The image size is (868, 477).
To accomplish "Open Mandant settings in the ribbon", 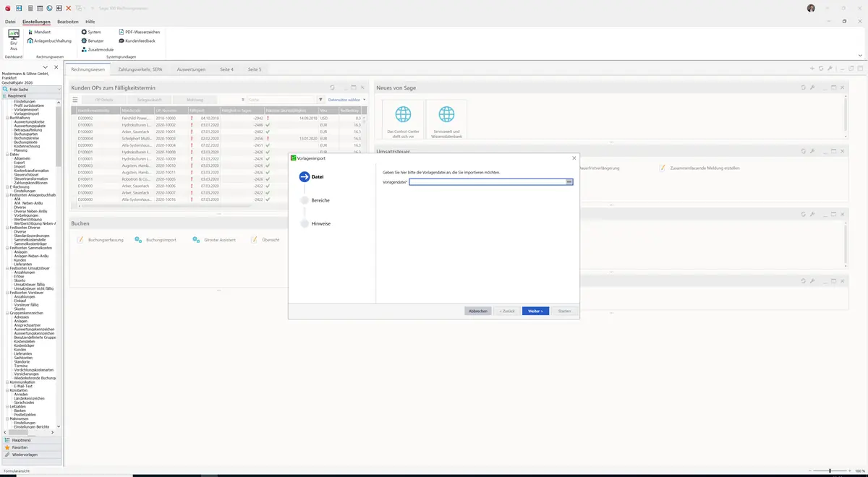I will click(39, 32).
